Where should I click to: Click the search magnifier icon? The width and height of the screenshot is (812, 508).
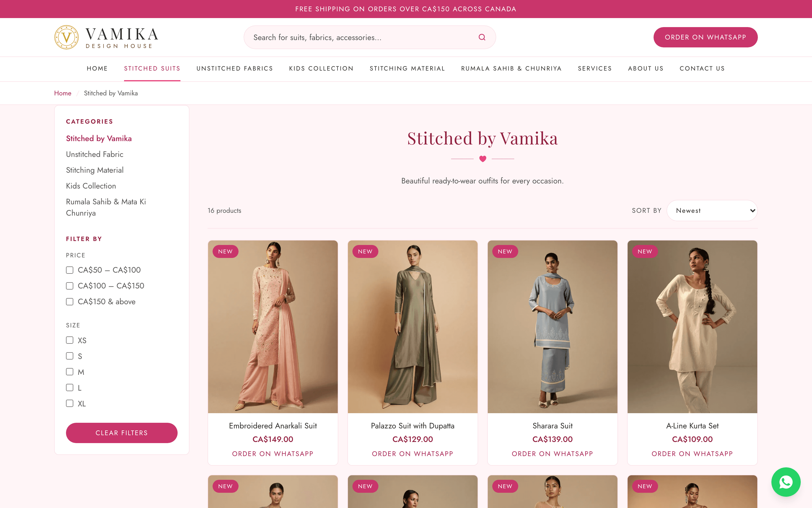pyautogui.click(x=482, y=37)
